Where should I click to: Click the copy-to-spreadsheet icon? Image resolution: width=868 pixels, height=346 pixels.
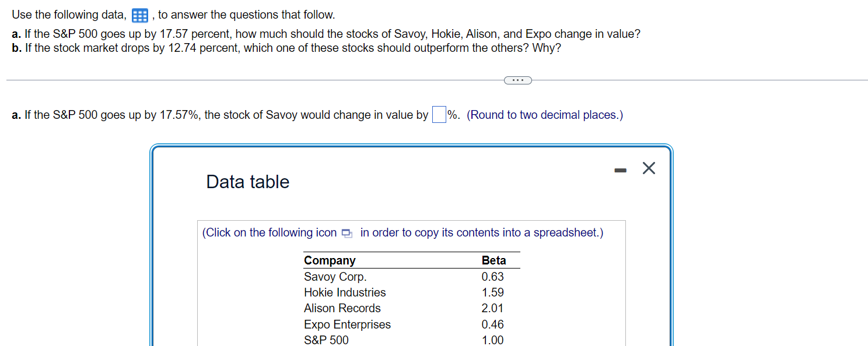pyautogui.click(x=347, y=234)
